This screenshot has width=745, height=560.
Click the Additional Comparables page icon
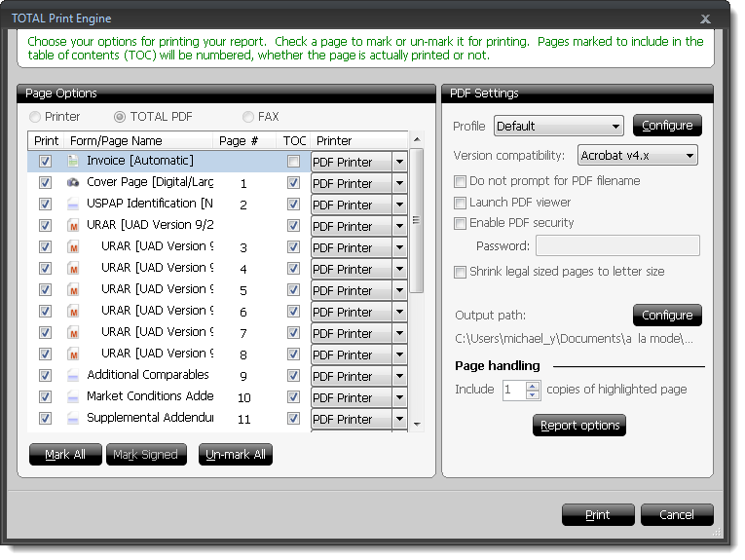(x=73, y=376)
